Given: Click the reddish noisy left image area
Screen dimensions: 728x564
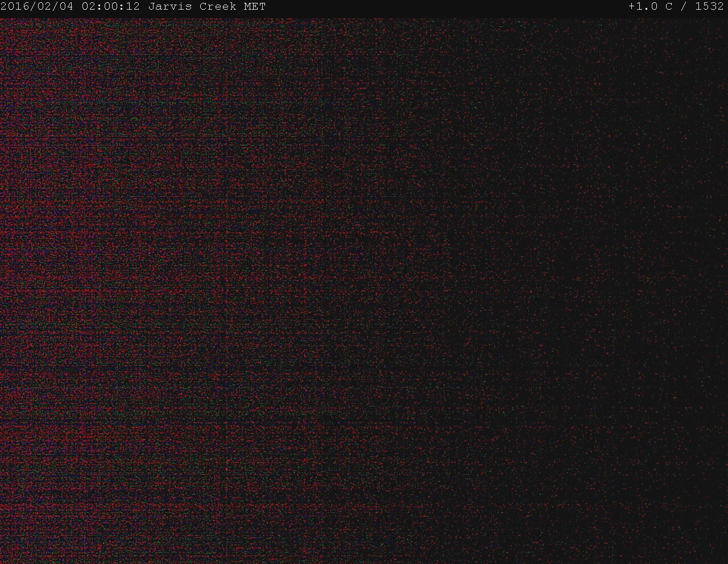Looking at the screenshot, I should click(x=85, y=256).
